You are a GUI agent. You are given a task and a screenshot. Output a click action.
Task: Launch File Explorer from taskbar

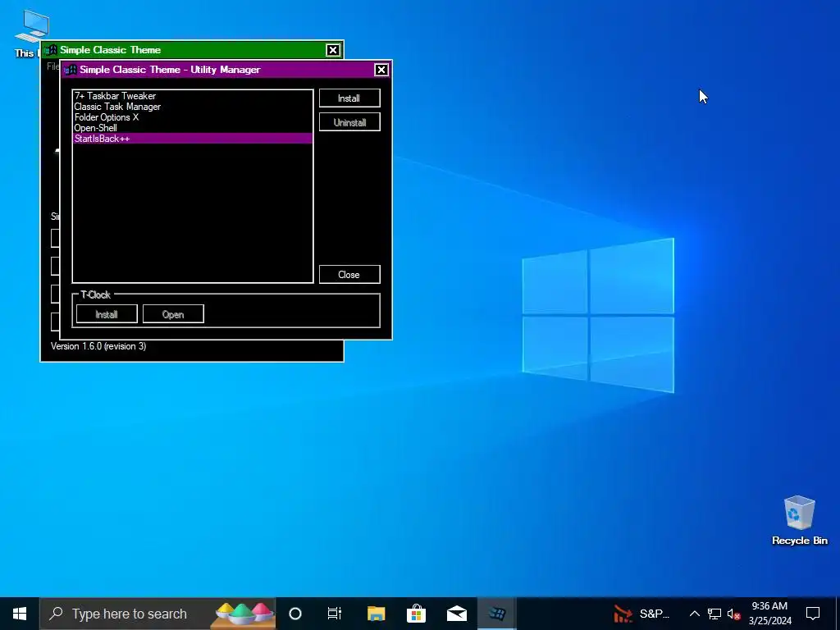pyautogui.click(x=376, y=614)
